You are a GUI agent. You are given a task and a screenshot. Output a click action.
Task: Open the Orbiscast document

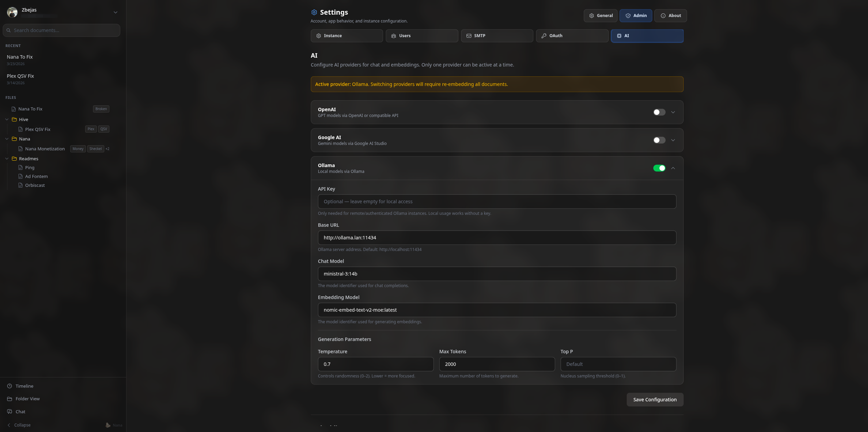coord(35,185)
